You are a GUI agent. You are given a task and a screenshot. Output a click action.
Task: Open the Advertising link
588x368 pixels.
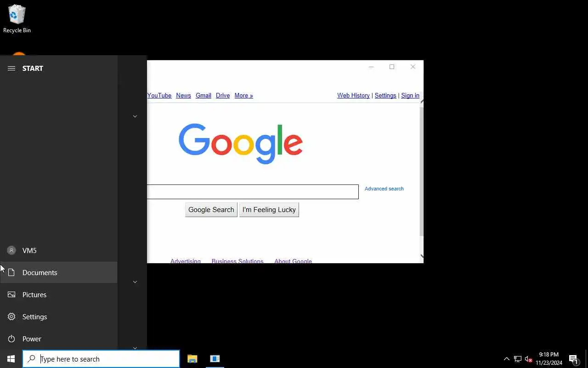coord(186,261)
